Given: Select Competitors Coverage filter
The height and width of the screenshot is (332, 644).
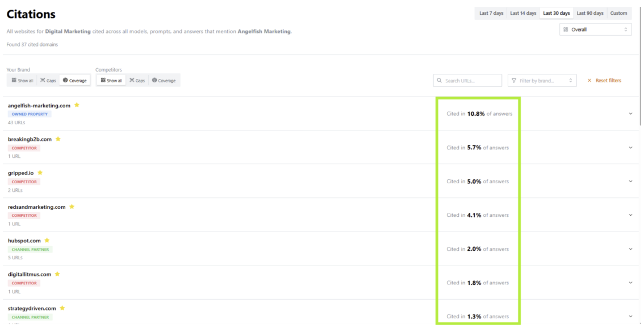Looking at the screenshot, I should [164, 81].
